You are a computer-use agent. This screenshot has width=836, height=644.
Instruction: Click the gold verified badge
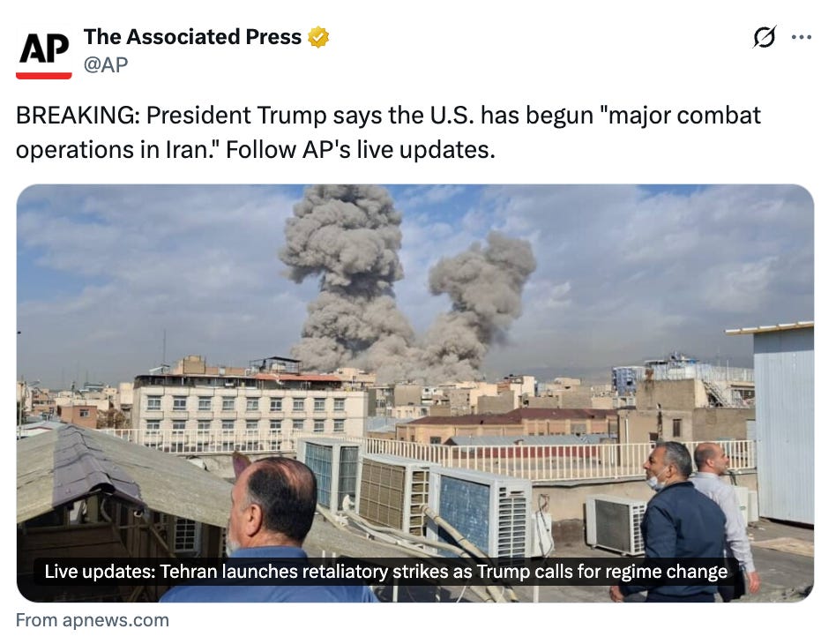[x=318, y=37]
